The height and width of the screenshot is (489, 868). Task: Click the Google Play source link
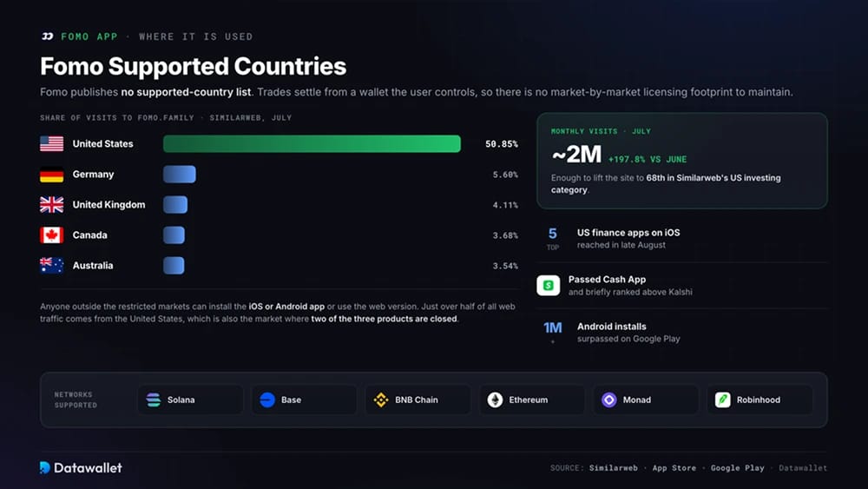(737, 468)
